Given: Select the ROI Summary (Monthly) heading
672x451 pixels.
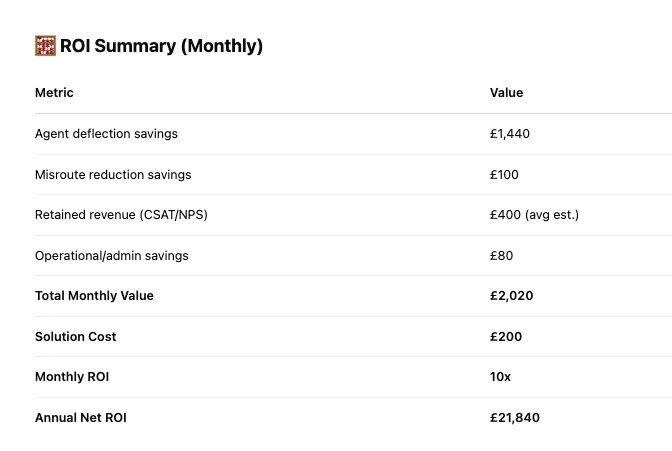Looking at the screenshot, I should [x=161, y=46].
